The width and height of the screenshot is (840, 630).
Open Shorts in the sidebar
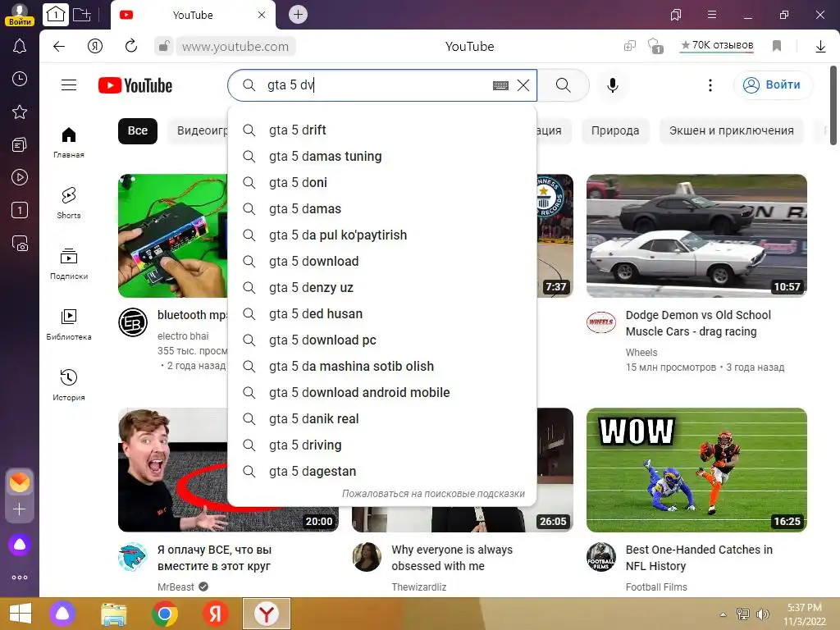tap(69, 203)
